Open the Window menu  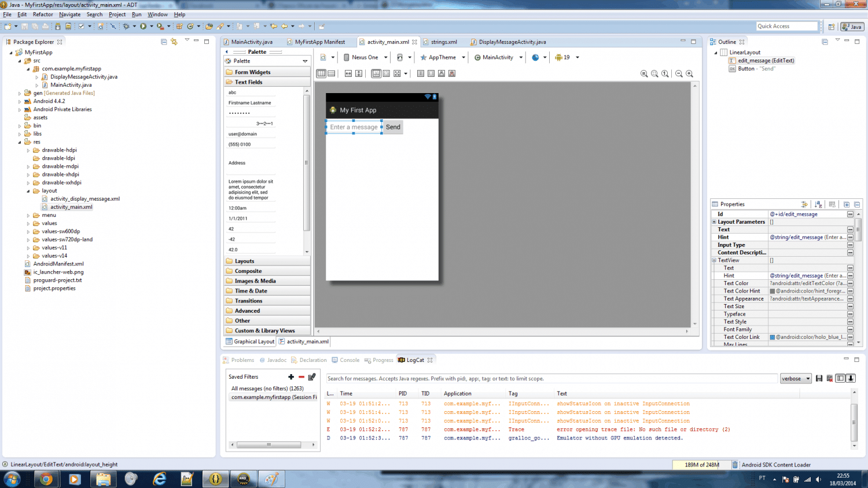click(x=157, y=14)
